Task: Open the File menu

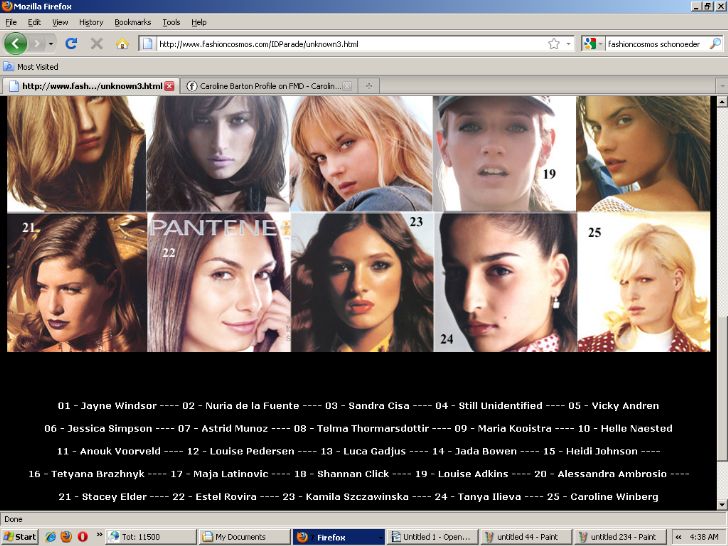Action: [11, 22]
